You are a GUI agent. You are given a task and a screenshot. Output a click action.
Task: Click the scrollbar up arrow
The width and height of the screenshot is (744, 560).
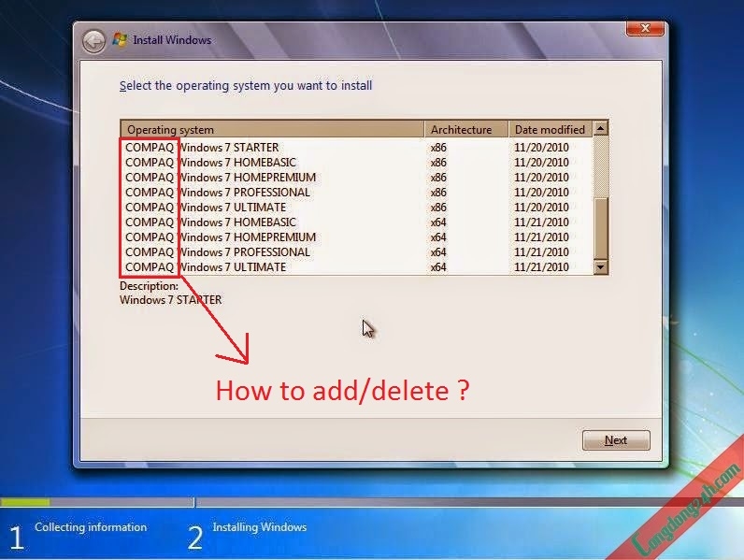(x=600, y=128)
